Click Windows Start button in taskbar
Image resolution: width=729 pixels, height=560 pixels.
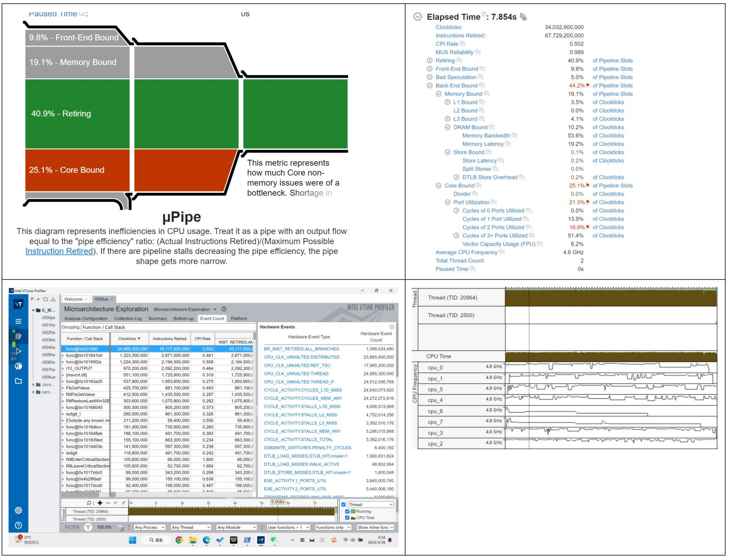coord(132,540)
